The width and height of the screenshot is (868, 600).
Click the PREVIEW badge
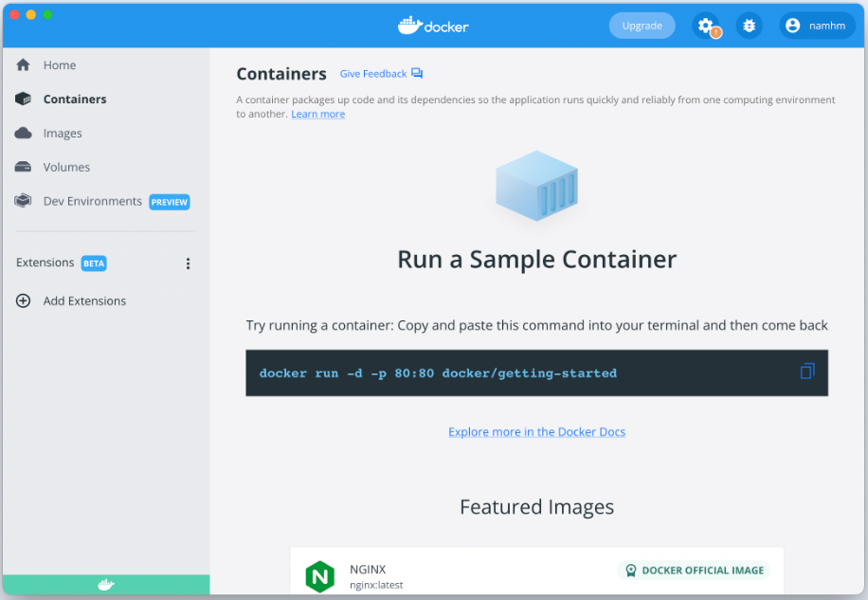tap(170, 202)
